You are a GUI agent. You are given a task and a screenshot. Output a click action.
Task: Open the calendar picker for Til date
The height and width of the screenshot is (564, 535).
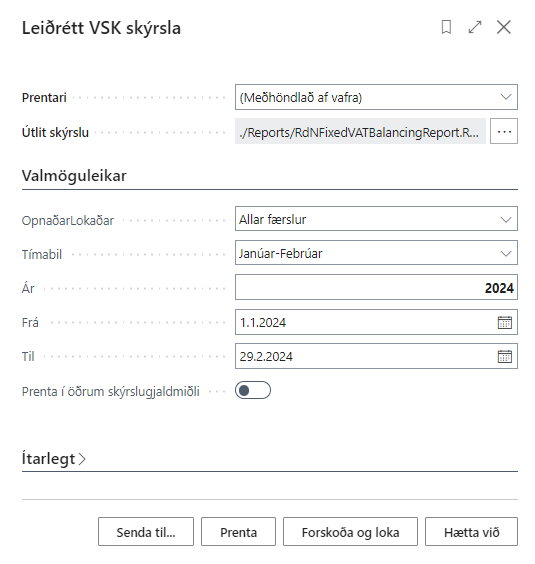[x=504, y=356]
